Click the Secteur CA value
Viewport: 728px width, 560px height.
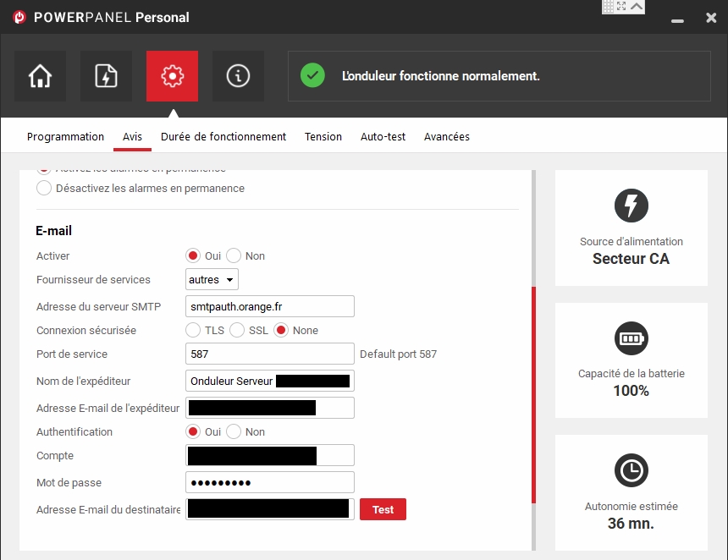[631, 258]
